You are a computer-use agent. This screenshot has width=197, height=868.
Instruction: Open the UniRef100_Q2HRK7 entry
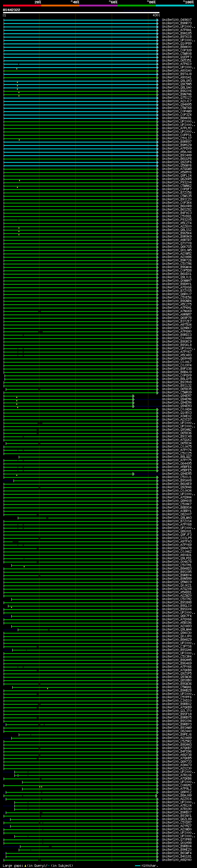pyautogui.click(x=177, y=328)
